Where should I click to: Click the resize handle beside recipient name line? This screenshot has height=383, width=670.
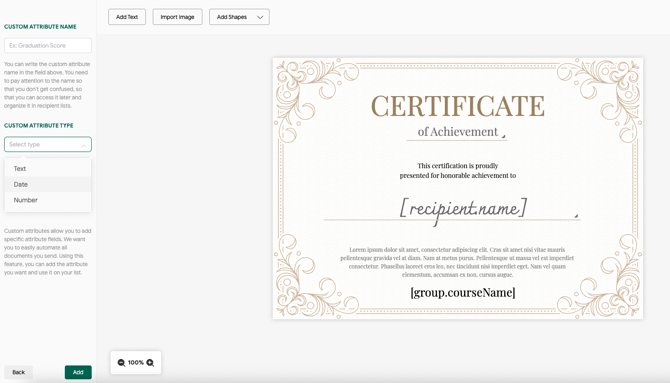[x=576, y=216]
